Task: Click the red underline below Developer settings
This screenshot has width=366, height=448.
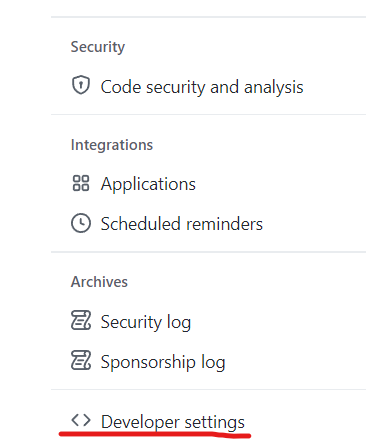Action: tap(155, 435)
